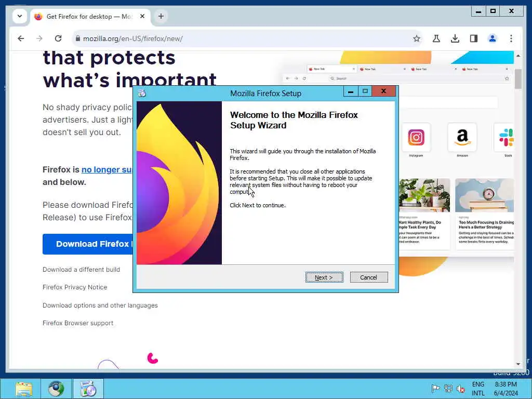Open Firefox Browser support link

pos(78,323)
